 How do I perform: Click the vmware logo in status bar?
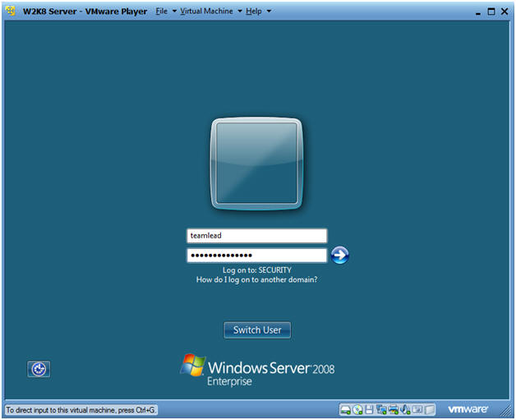(468, 409)
